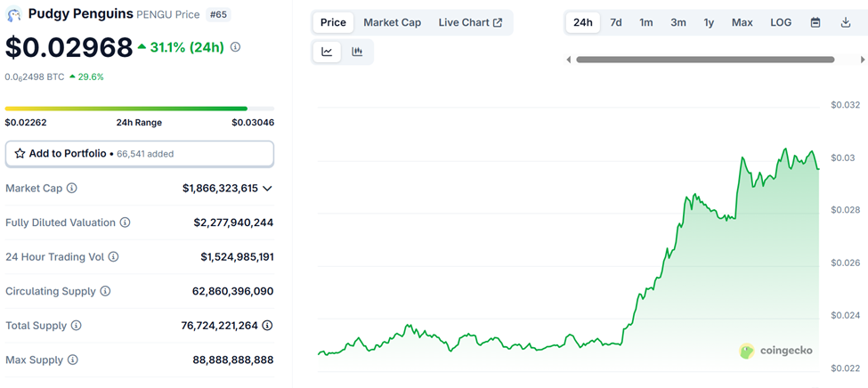868x388 pixels.
Task: Click the $0.032 axis label
Action: click(846, 105)
